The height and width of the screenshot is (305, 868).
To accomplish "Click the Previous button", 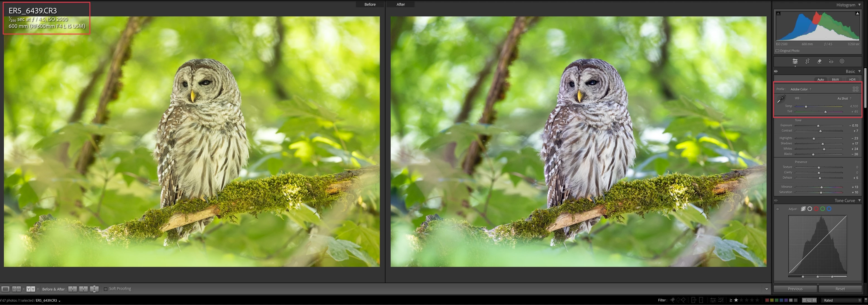I will coord(795,289).
